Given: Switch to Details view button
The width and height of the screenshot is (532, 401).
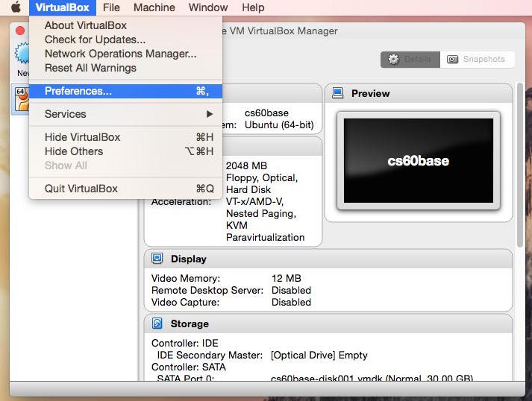Looking at the screenshot, I should [410, 60].
